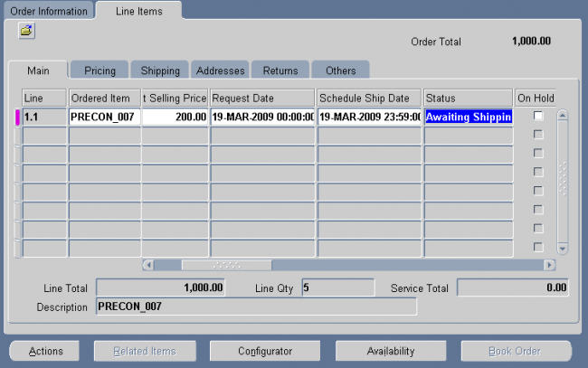This screenshot has height=368, width=588.
Task: Click the Line field showing 1.1
Action: pyautogui.click(x=44, y=117)
